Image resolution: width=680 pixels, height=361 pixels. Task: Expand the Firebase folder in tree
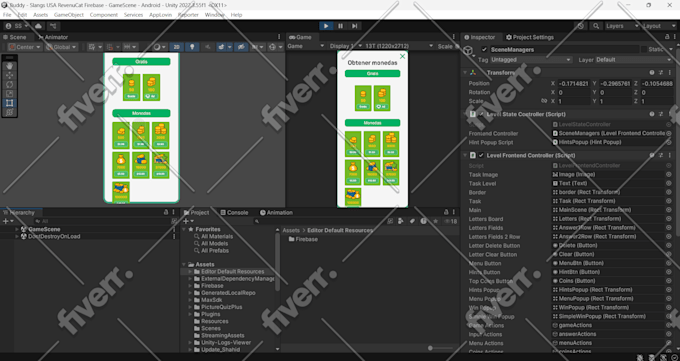190,286
